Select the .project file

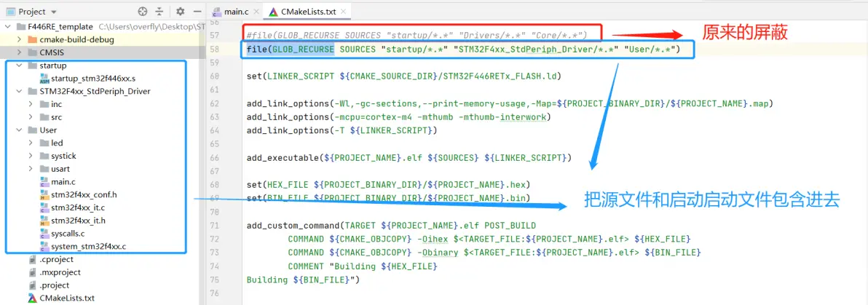pyautogui.click(x=54, y=285)
